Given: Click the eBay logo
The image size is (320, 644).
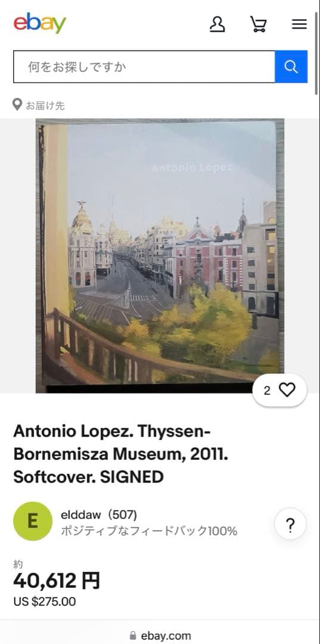Looking at the screenshot, I should click(x=40, y=23).
